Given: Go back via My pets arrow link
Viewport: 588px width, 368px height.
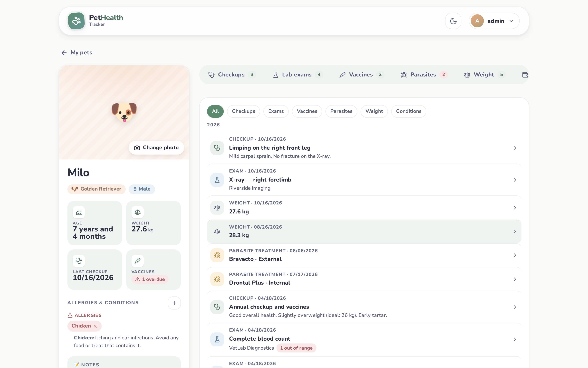Looking at the screenshot, I should click(77, 53).
